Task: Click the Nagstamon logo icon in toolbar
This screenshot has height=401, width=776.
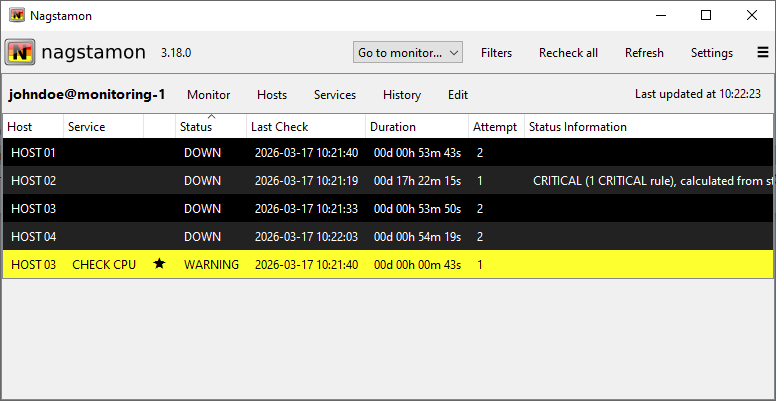Action: [x=21, y=52]
